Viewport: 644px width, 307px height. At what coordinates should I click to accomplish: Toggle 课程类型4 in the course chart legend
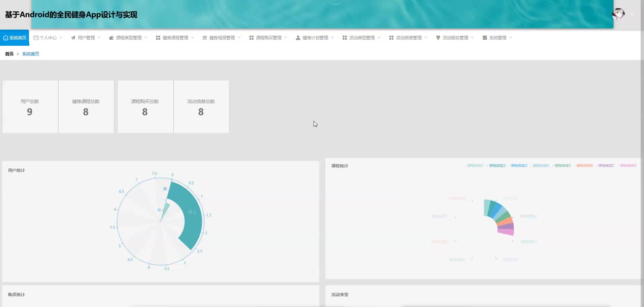coord(540,166)
